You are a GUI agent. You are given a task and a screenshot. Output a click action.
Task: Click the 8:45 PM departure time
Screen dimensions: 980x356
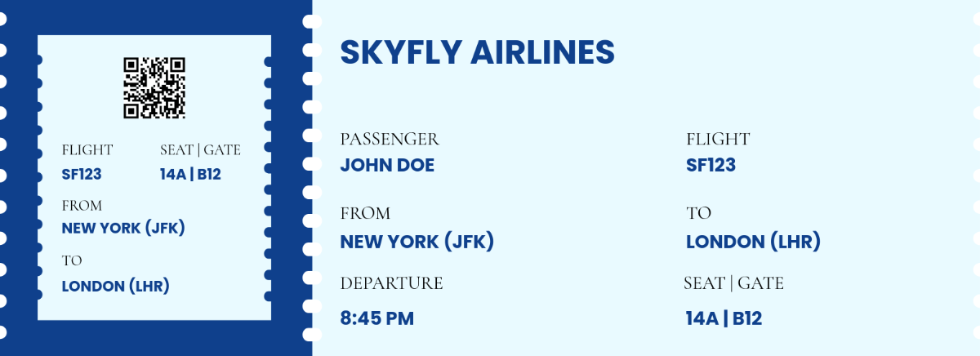click(x=377, y=318)
